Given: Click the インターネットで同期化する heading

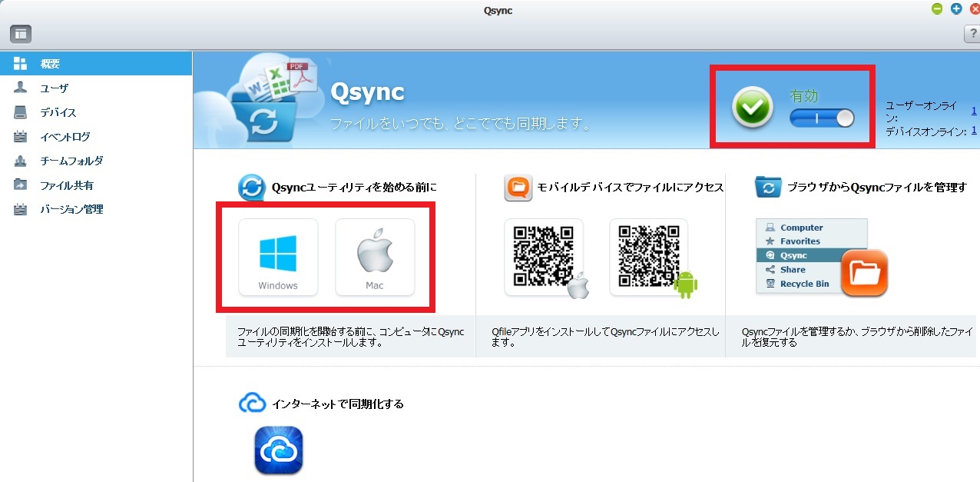Looking at the screenshot, I should click(x=338, y=404).
